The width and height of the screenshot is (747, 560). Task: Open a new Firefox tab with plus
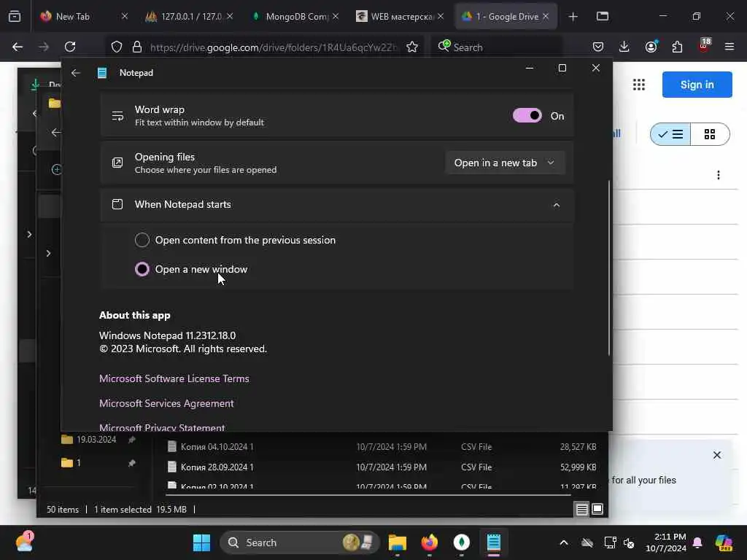(573, 17)
